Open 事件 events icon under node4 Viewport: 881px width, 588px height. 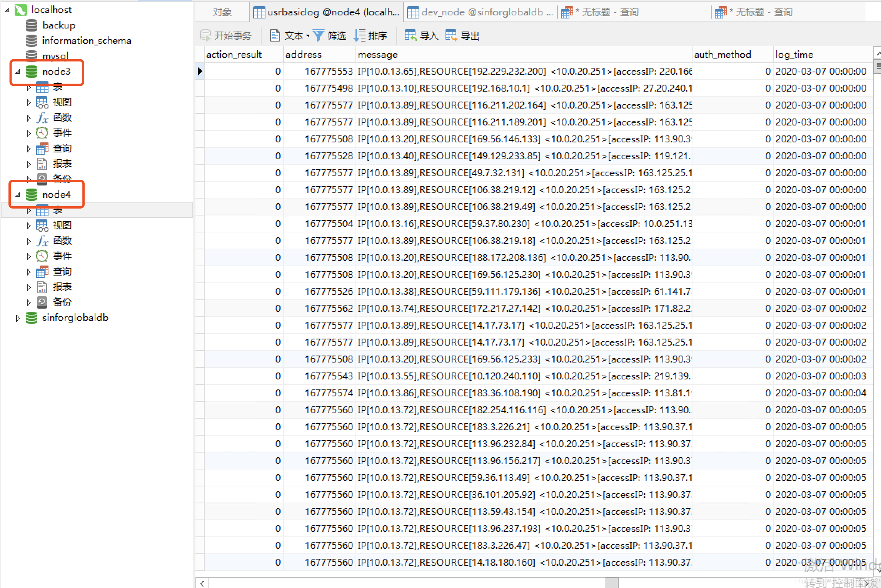coord(42,256)
